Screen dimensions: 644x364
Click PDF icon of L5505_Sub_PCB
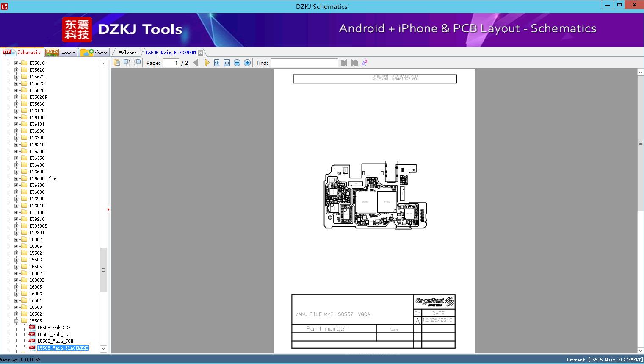[32, 334]
